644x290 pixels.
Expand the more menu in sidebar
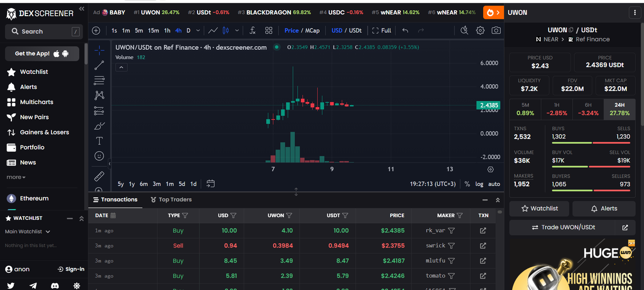(x=16, y=177)
